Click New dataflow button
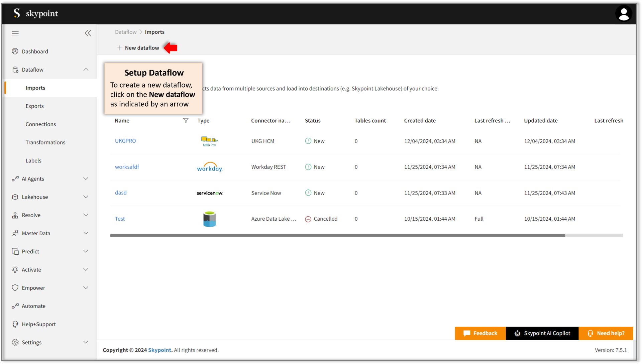The width and height of the screenshot is (642, 364). coord(138,48)
